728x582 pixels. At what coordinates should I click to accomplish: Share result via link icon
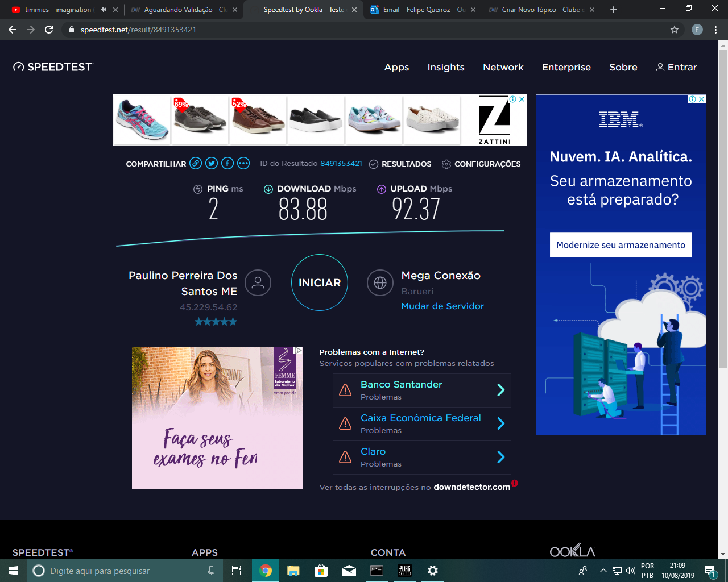coord(196,163)
